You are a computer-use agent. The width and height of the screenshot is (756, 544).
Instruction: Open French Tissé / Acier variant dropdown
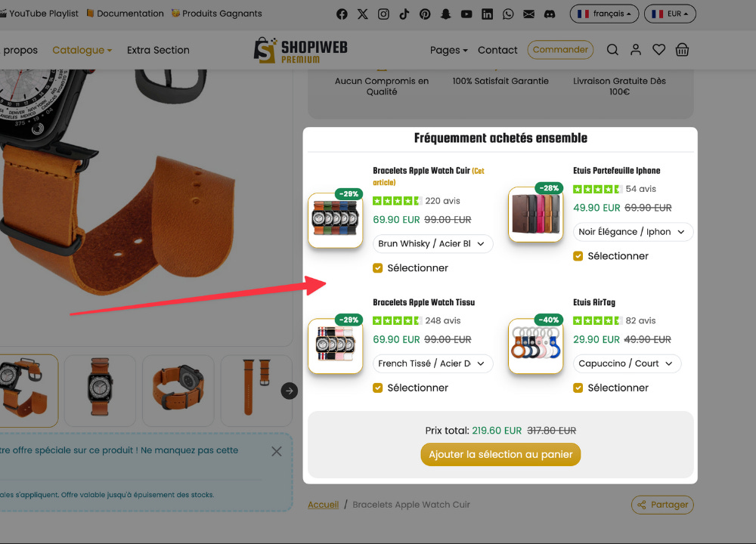click(432, 363)
